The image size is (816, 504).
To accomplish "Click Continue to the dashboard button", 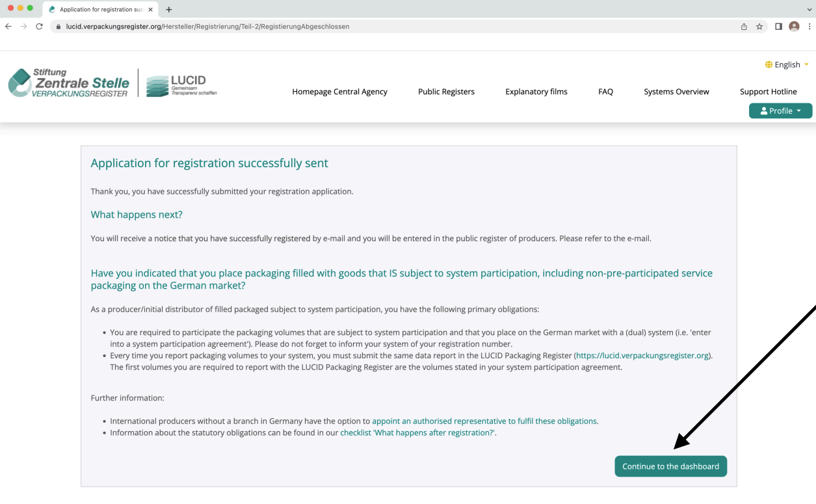I will (x=670, y=466).
